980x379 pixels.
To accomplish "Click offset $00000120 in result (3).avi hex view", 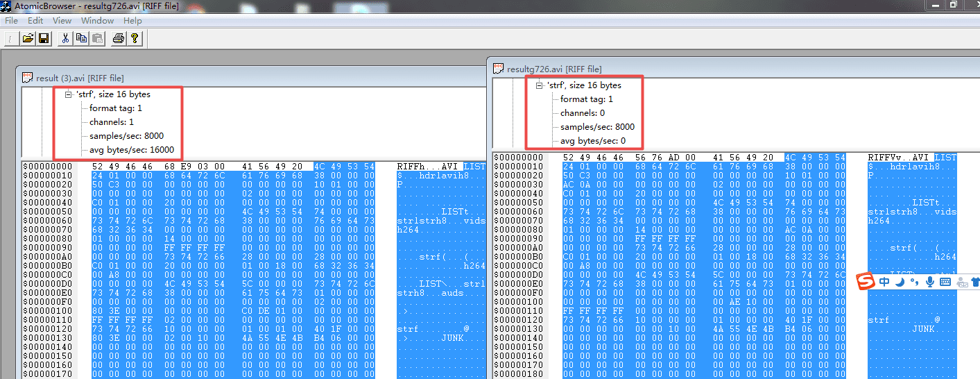I will [x=47, y=329].
